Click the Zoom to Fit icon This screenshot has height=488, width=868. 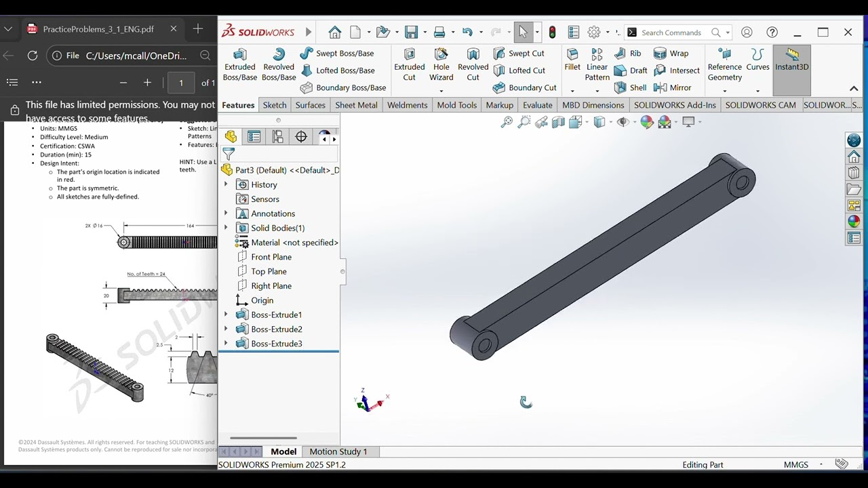(507, 122)
